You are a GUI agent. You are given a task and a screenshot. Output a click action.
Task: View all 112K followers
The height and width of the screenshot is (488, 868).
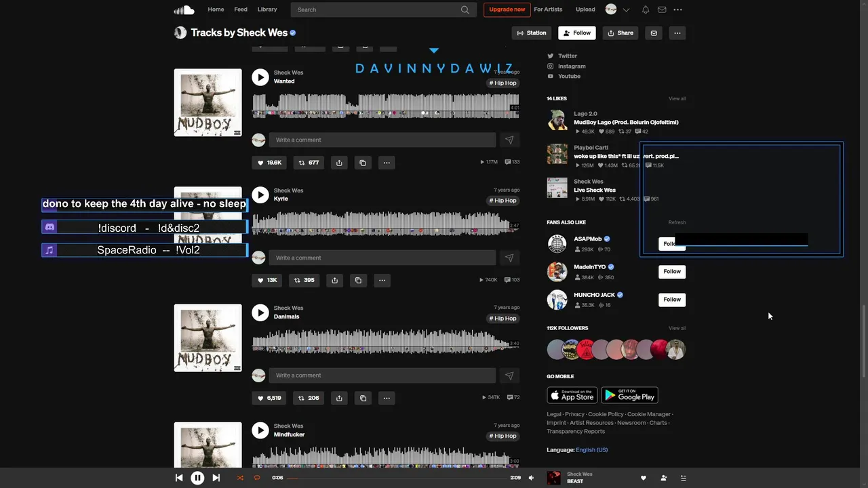click(x=677, y=328)
